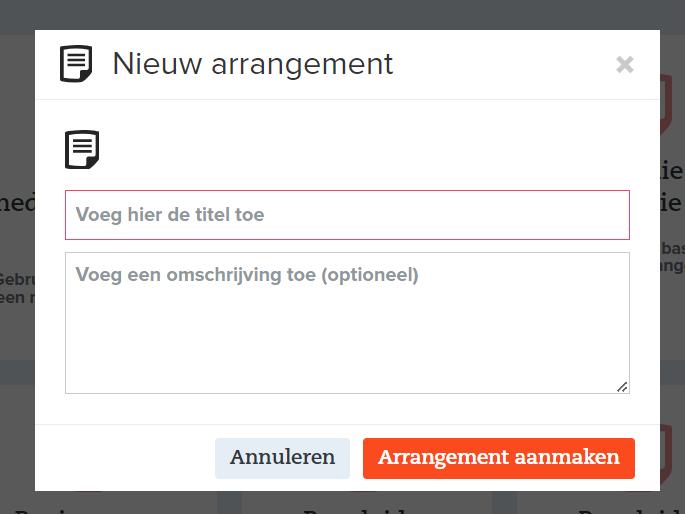Click into the optional omschrijving text area

click(347, 323)
